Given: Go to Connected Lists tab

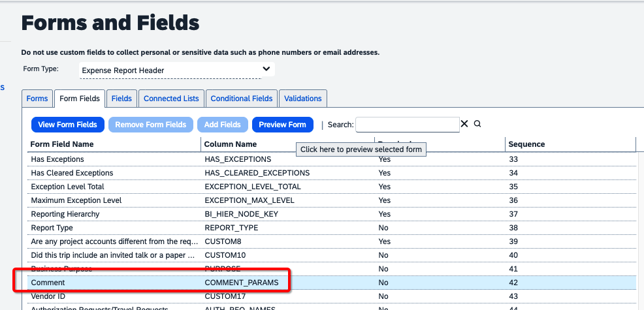Looking at the screenshot, I should [x=171, y=99].
